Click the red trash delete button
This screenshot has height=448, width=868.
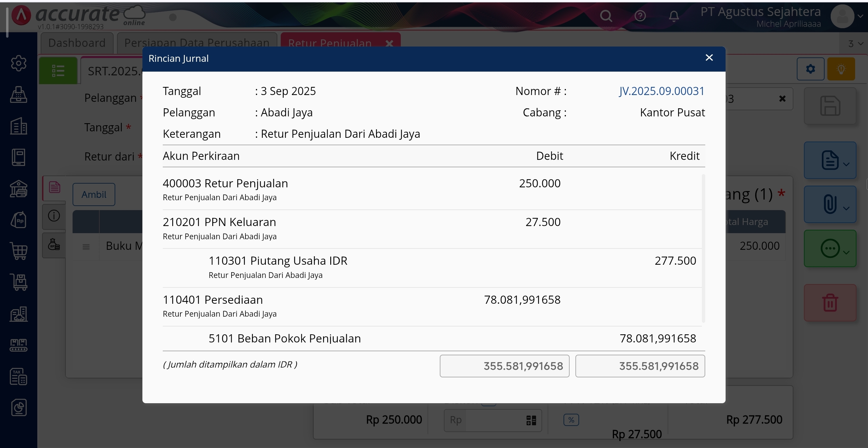point(830,303)
